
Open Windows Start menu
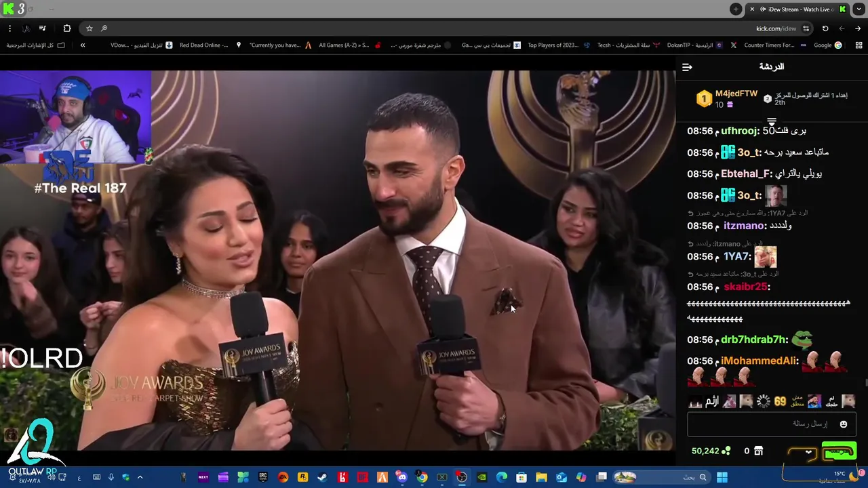coord(722,477)
